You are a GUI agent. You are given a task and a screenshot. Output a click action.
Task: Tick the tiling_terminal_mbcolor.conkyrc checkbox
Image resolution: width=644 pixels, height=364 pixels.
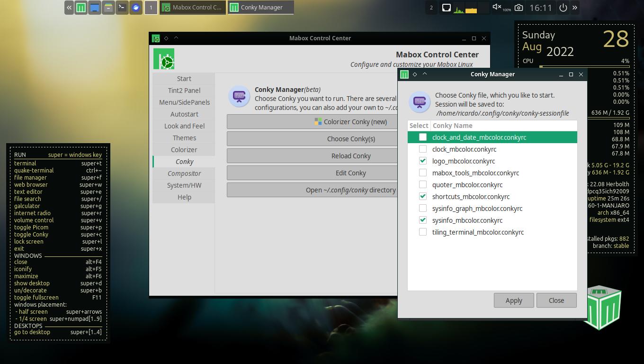423,232
